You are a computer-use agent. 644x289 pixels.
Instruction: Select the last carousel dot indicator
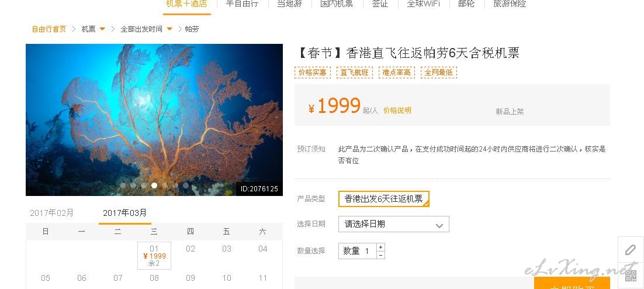pos(186,185)
